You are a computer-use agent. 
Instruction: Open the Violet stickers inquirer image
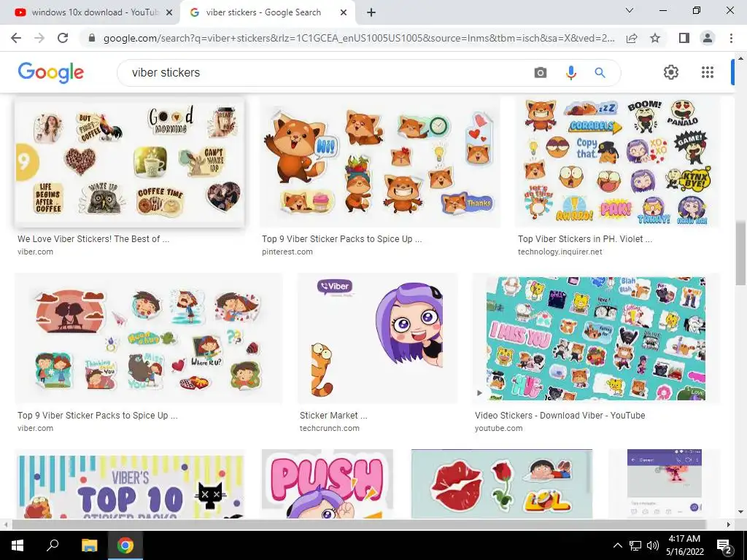pos(617,163)
